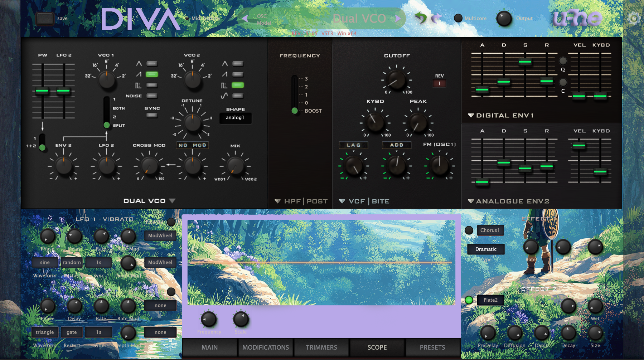The image size is (644, 360).
Task: Click the green undo arrow
Action: pyautogui.click(x=421, y=18)
